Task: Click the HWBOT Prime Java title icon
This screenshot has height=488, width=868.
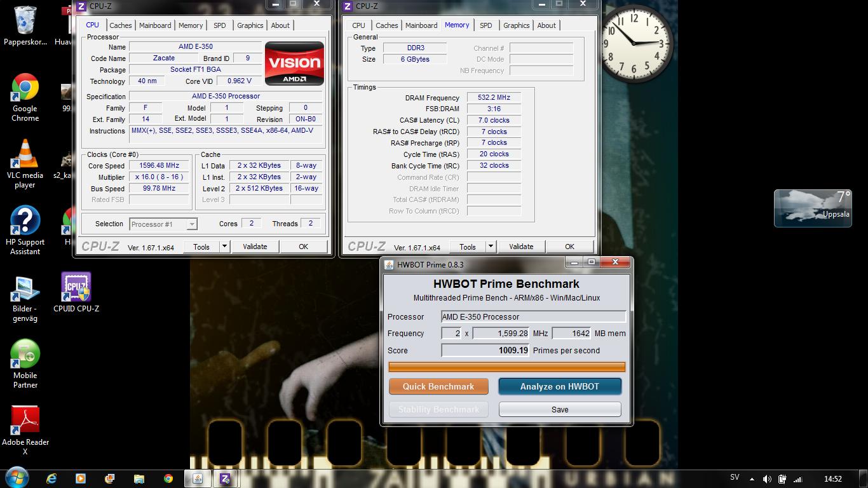Action: point(388,264)
